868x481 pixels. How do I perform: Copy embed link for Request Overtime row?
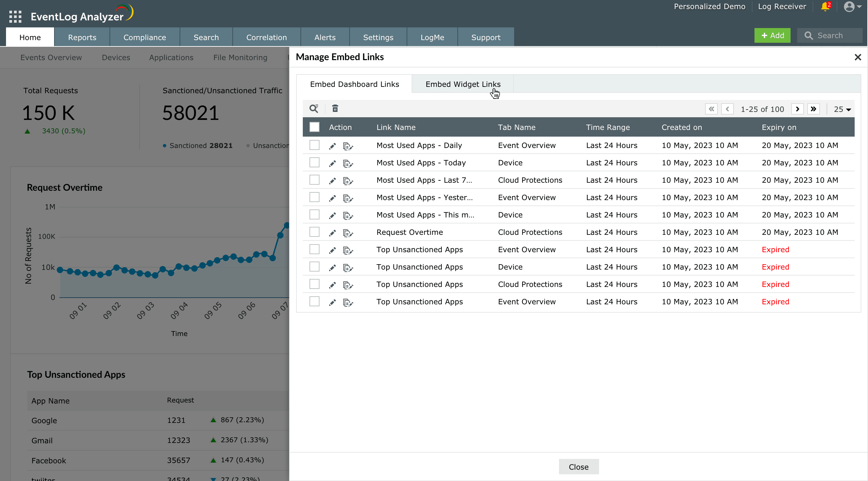[348, 233]
